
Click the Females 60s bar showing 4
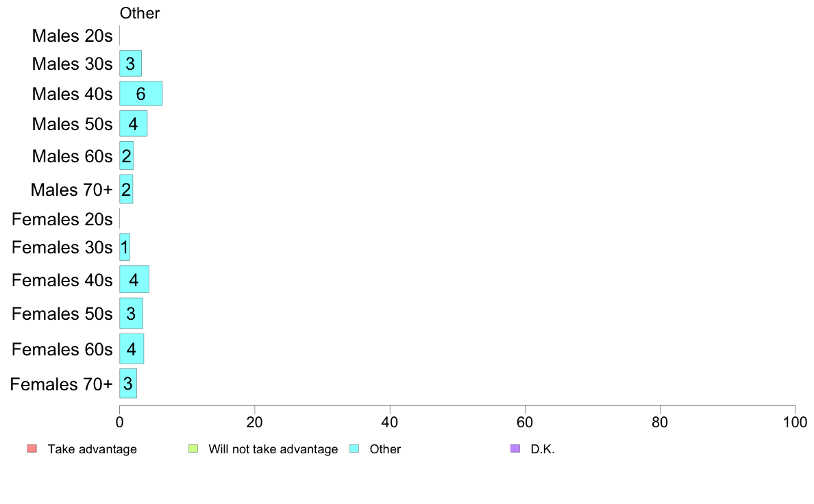[132, 349]
